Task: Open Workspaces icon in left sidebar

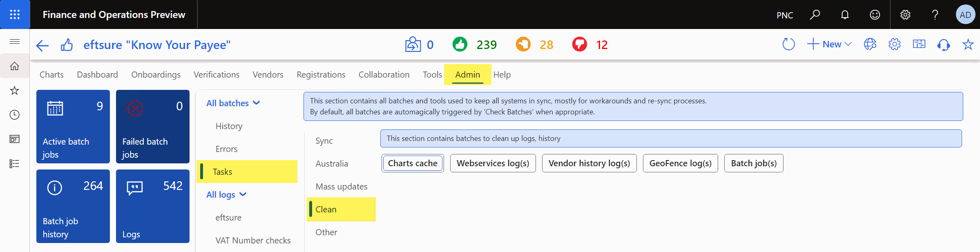Action: tap(15, 139)
